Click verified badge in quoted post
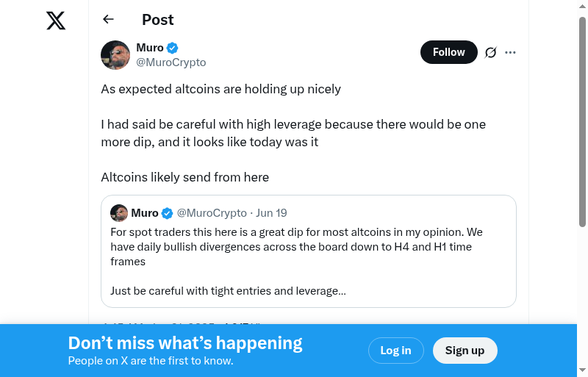This screenshot has height=377, width=588. point(168,213)
